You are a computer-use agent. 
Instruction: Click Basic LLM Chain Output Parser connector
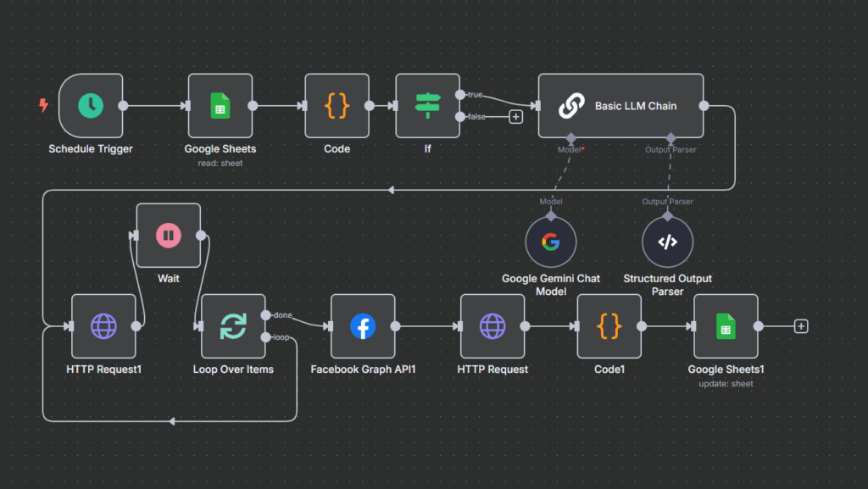click(671, 138)
